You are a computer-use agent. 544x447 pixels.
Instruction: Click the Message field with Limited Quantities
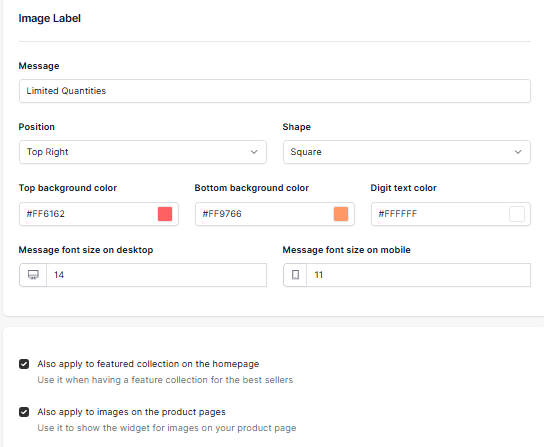[x=275, y=91]
